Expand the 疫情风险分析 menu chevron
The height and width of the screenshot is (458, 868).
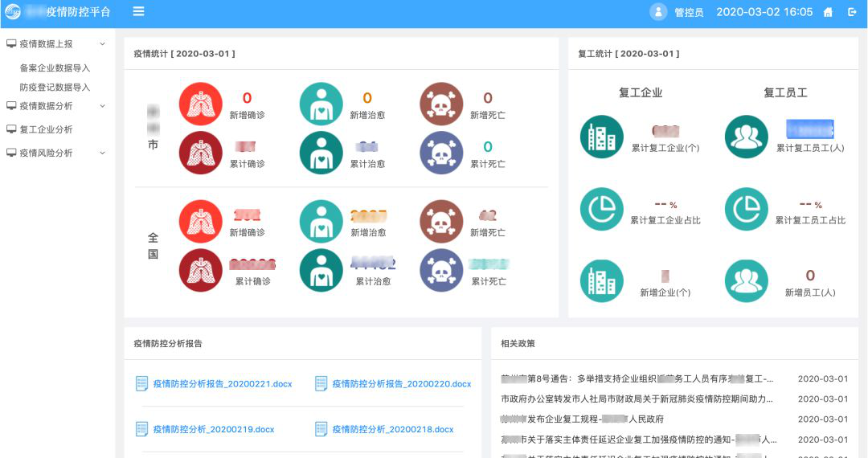click(102, 153)
